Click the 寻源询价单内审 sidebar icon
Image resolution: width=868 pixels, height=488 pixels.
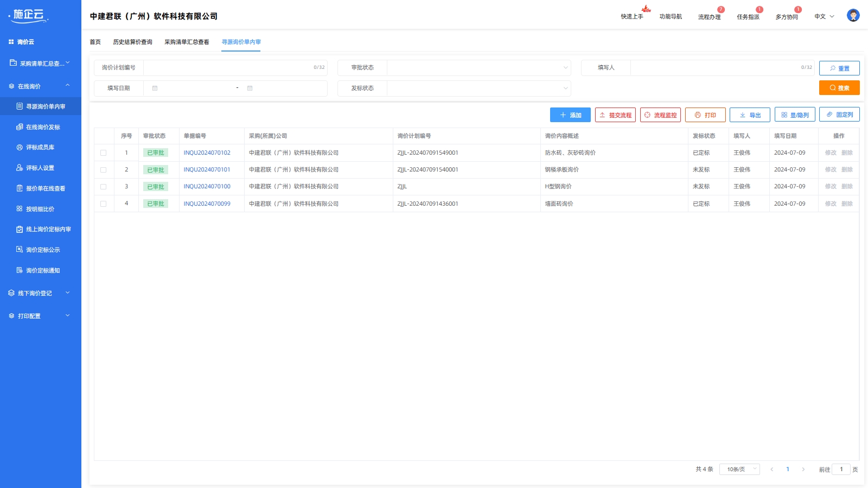[x=20, y=106]
